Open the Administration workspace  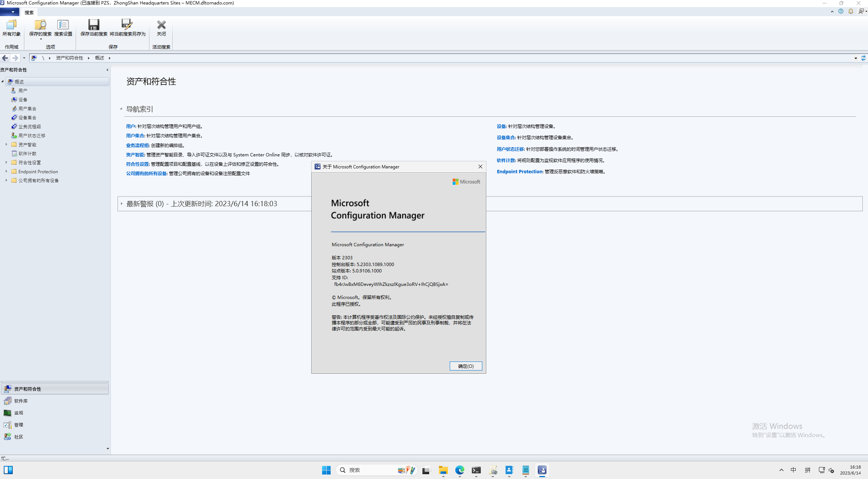click(18, 425)
